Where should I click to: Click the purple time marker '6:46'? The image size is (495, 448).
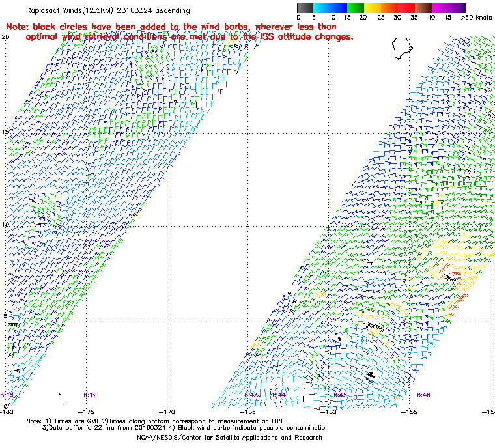(423, 395)
